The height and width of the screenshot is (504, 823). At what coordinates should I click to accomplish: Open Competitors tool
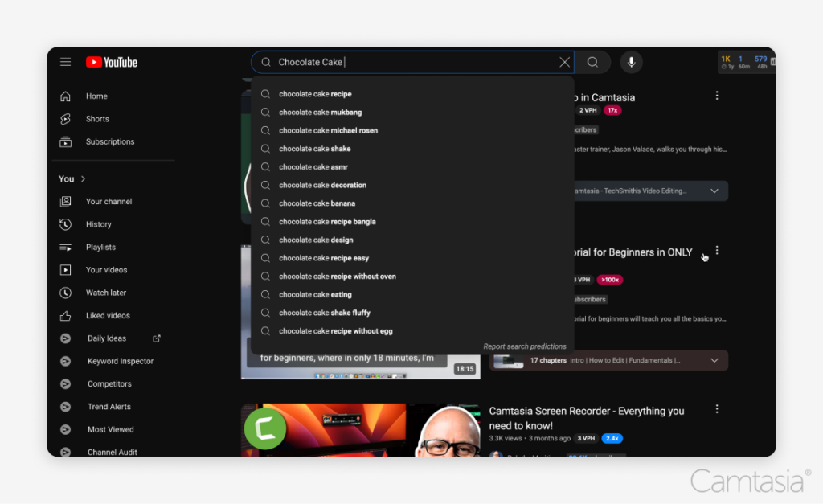pyautogui.click(x=109, y=383)
